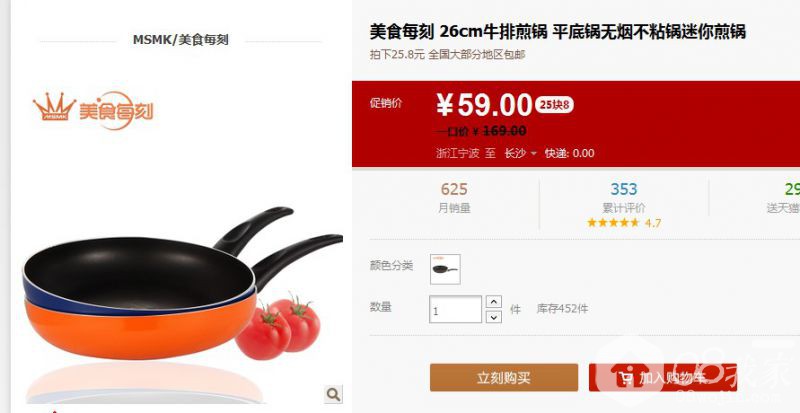800x413 pixels.
Task: Increase quantity with the up arrow
Action: tap(493, 301)
